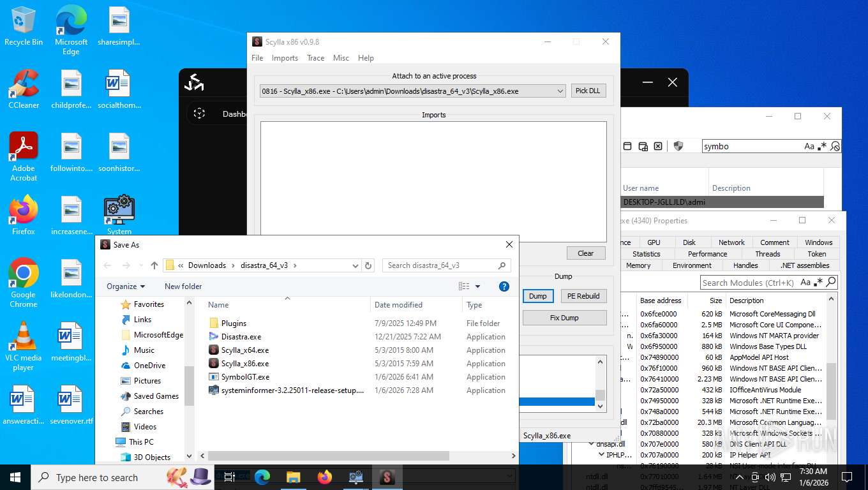Sort files by Date modified column
This screenshot has width=868, height=490.
point(416,305)
